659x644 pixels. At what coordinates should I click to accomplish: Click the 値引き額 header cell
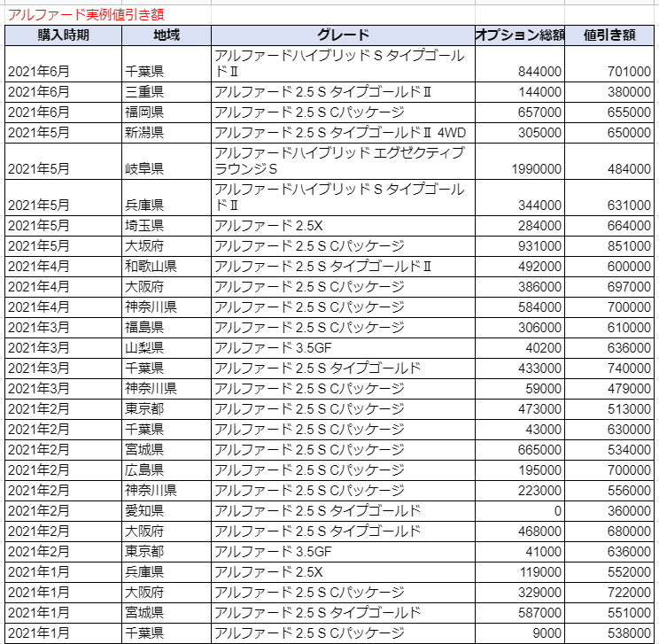(x=609, y=35)
